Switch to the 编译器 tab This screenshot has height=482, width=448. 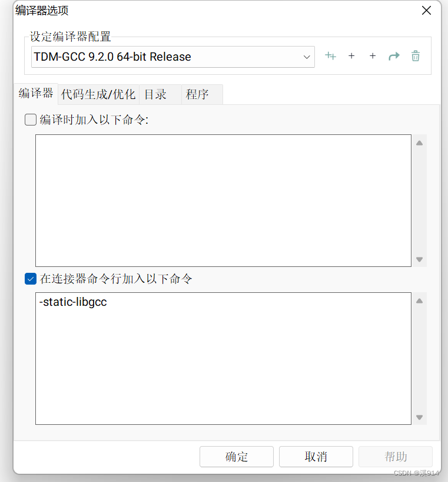point(36,94)
